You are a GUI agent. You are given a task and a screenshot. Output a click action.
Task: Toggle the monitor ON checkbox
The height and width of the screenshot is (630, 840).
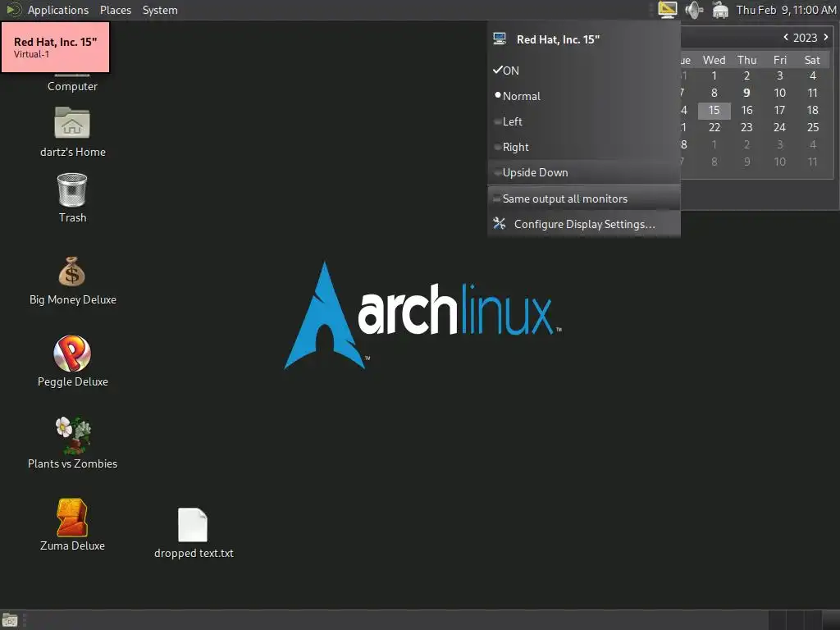pyautogui.click(x=584, y=71)
